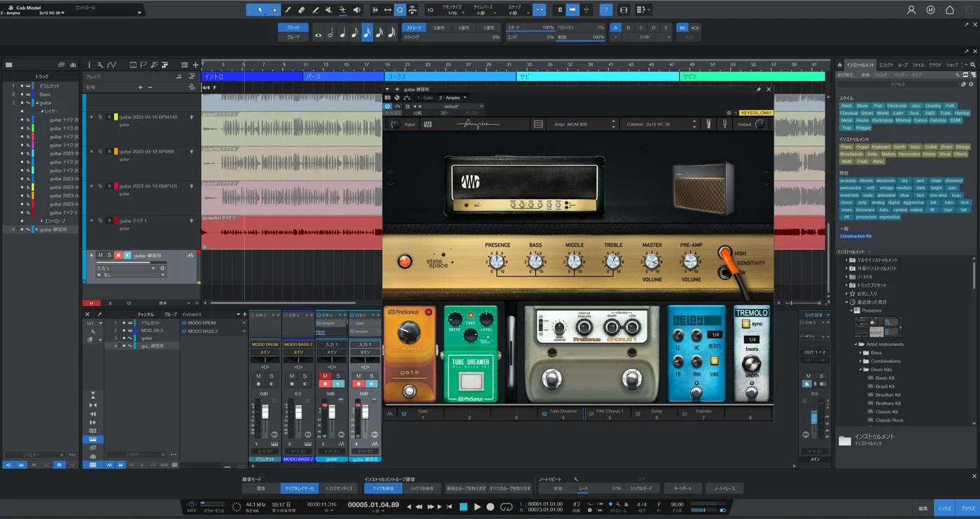Switch to the ミックス view tab
Viewport: 980px width, 519px height.
945,508
